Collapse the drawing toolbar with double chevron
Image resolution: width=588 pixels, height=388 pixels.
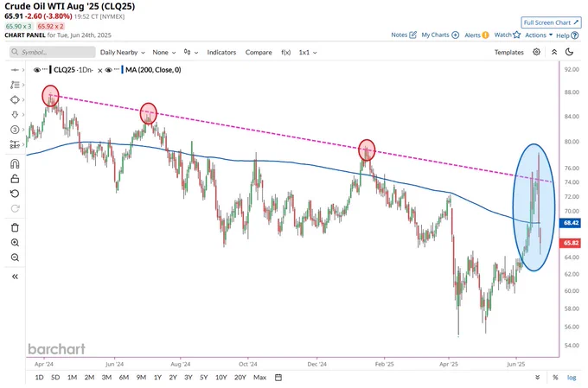point(15,277)
